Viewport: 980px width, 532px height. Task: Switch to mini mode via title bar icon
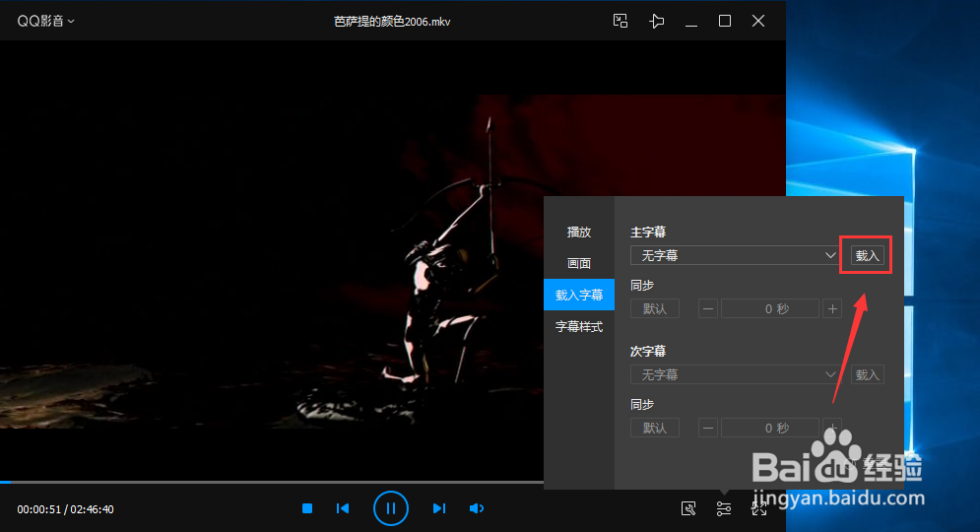(x=620, y=22)
